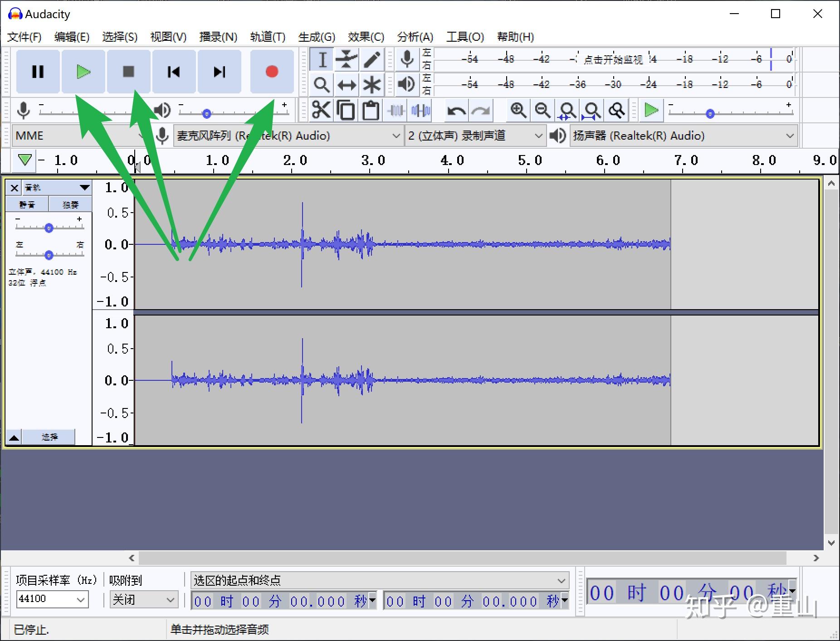Select the Multi-Tool asterisk

pyautogui.click(x=372, y=84)
